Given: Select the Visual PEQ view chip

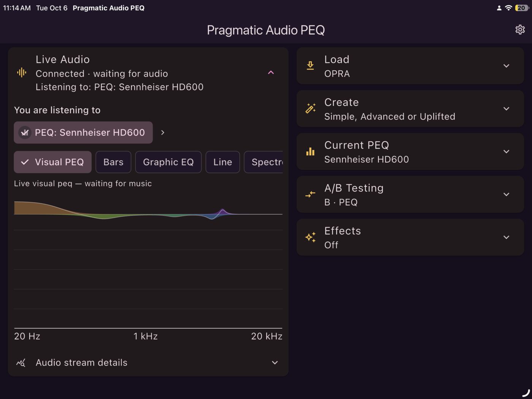Looking at the screenshot, I should [53, 162].
